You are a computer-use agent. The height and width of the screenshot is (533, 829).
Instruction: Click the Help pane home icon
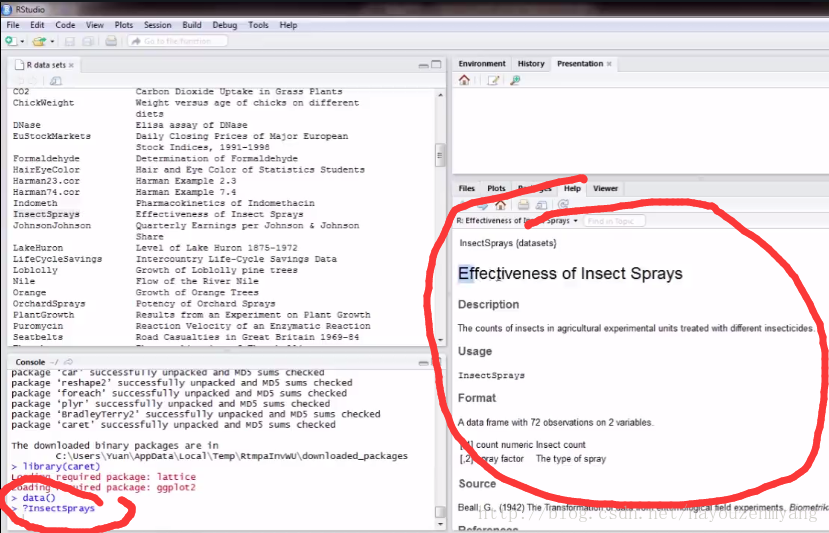[x=500, y=205]
